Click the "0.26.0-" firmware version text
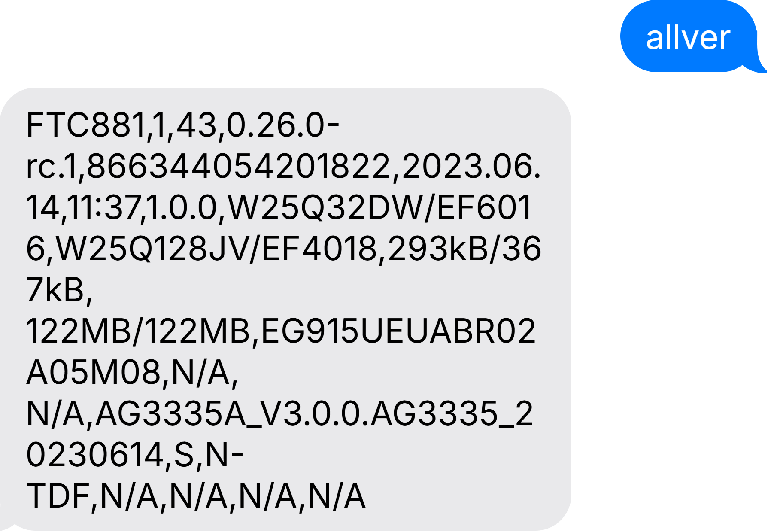Image resolution: width=768 pixels, height=532 pixels. tap(282, 125)
